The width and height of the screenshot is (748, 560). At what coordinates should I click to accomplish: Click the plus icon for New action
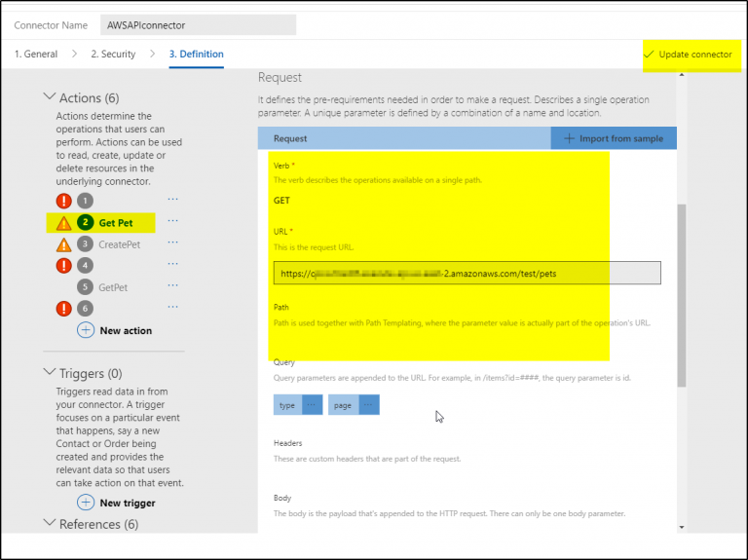[86, 330]
